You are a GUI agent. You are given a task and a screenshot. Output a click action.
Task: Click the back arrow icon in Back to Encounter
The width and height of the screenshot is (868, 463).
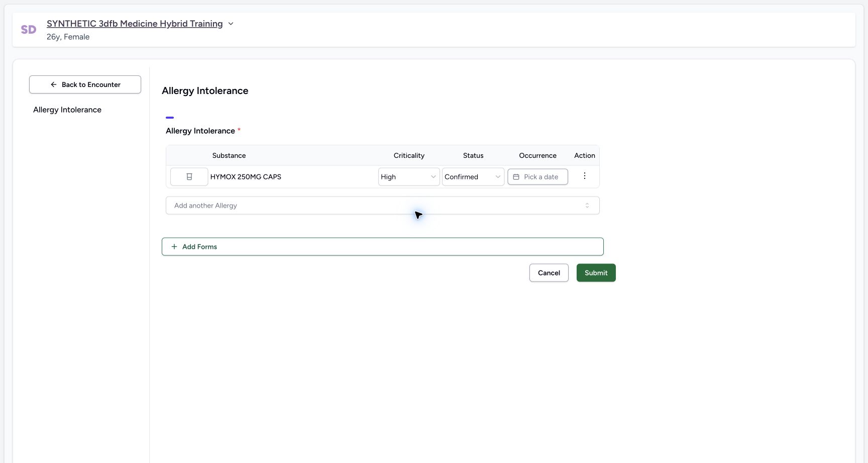pyautogui.click(x=54, y=84)
